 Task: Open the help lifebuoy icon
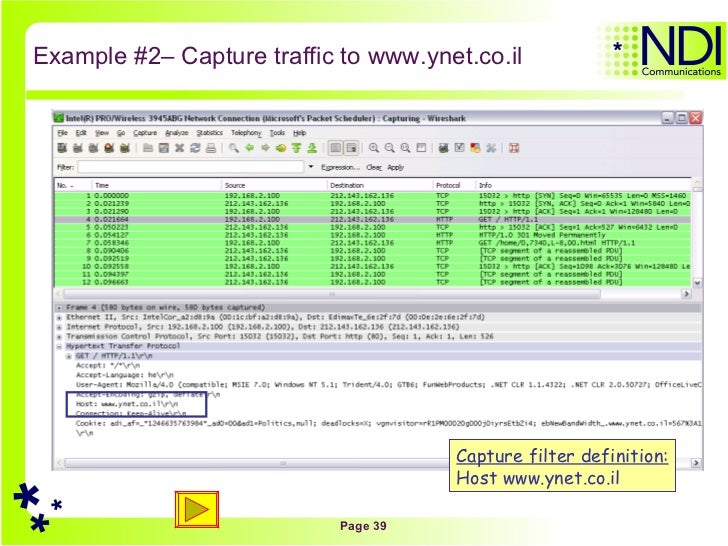coord(514,148)
